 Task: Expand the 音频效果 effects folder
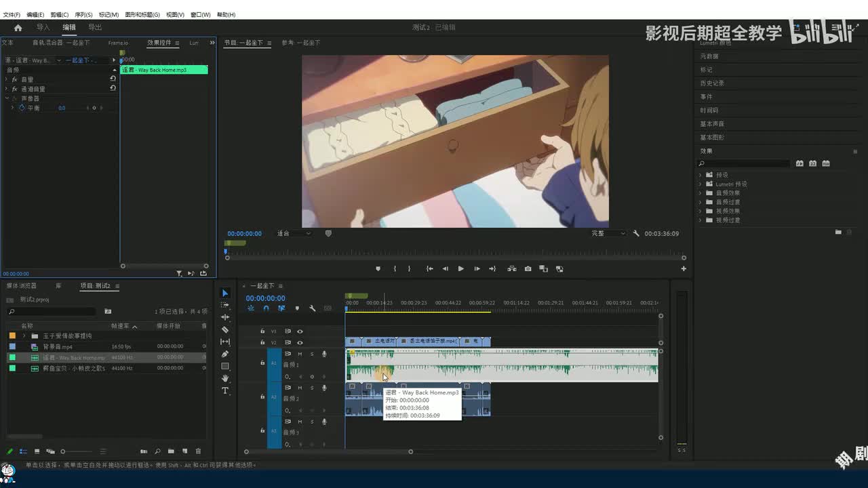pyautogui.click(x=700, y=193)
